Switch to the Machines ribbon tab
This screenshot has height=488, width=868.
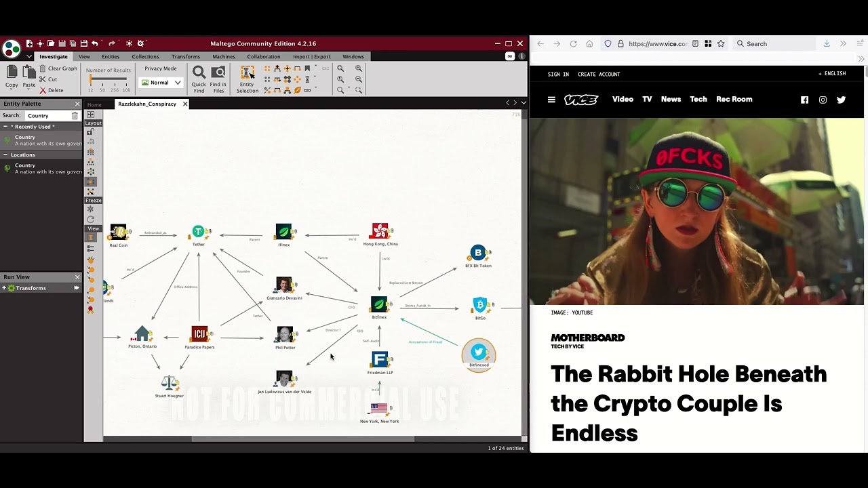(224, 57)
